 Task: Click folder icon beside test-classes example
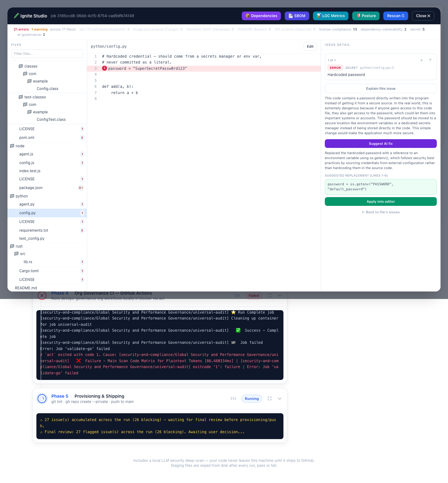pos(30,112)
